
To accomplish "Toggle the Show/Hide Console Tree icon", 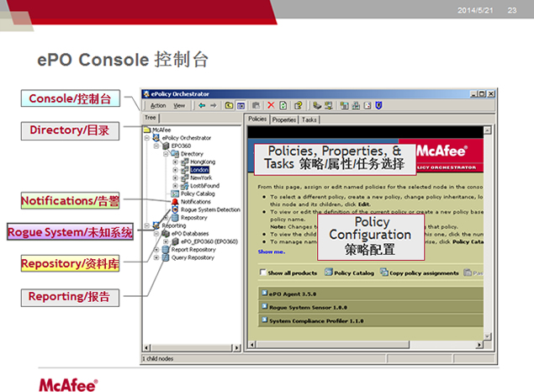I will 241,106.
